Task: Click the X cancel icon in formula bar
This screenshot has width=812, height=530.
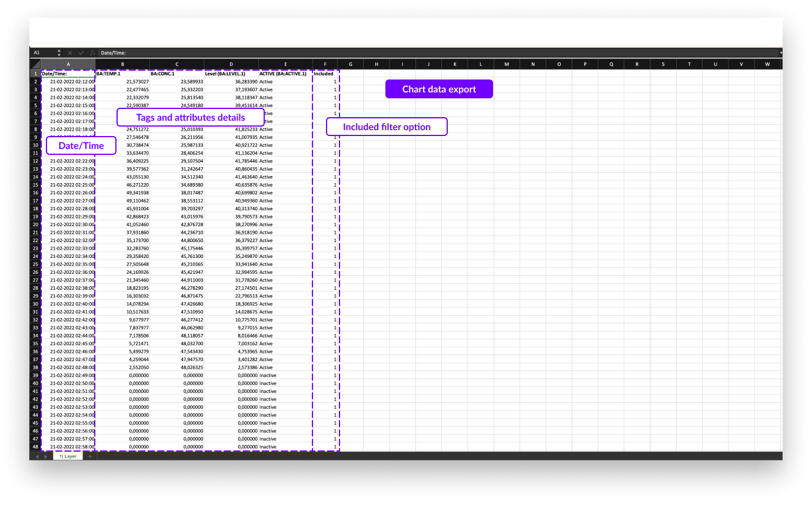Action: click(70, 52)
